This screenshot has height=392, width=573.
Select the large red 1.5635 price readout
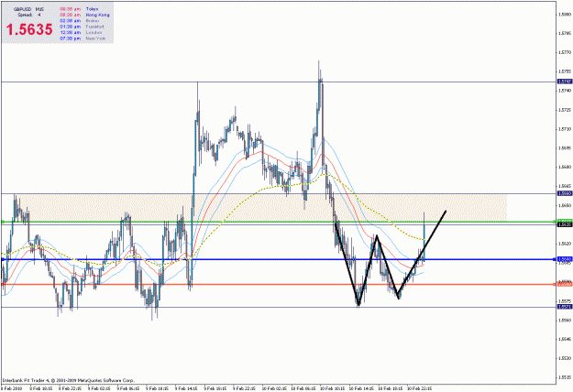click(x=29, y=29)
